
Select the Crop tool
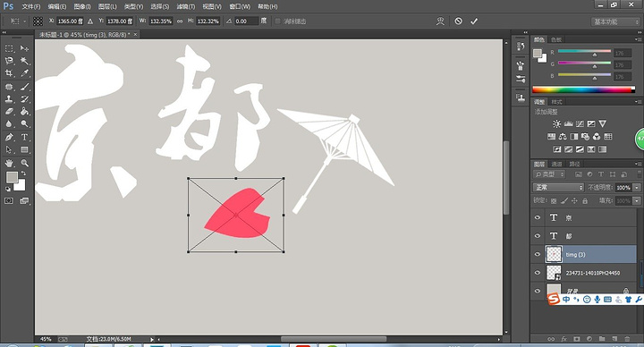[x=9, y=73]
